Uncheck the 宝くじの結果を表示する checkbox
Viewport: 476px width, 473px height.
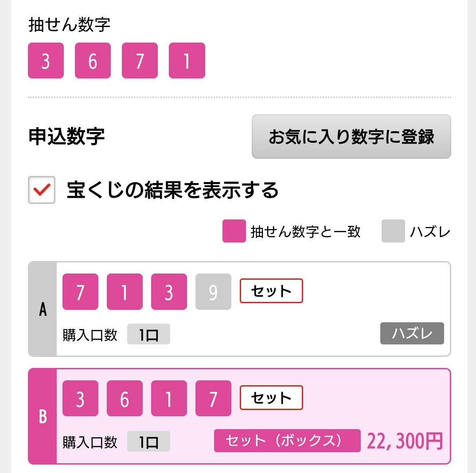coord(42,190)
